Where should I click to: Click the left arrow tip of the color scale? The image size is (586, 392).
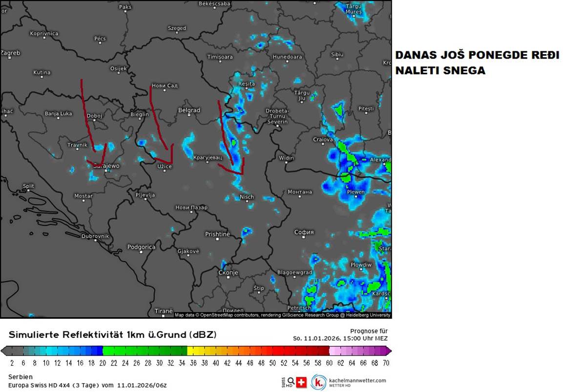point(3,351)
